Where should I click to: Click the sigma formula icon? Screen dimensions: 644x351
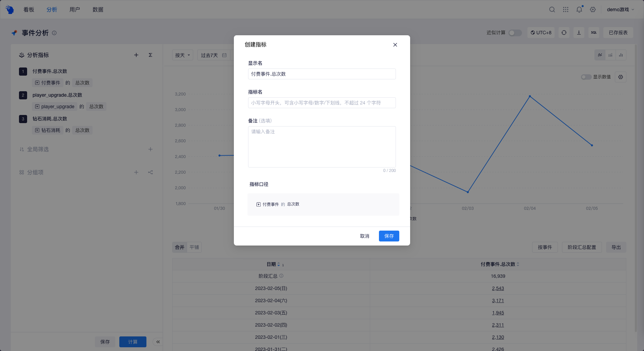click(150, 55)
